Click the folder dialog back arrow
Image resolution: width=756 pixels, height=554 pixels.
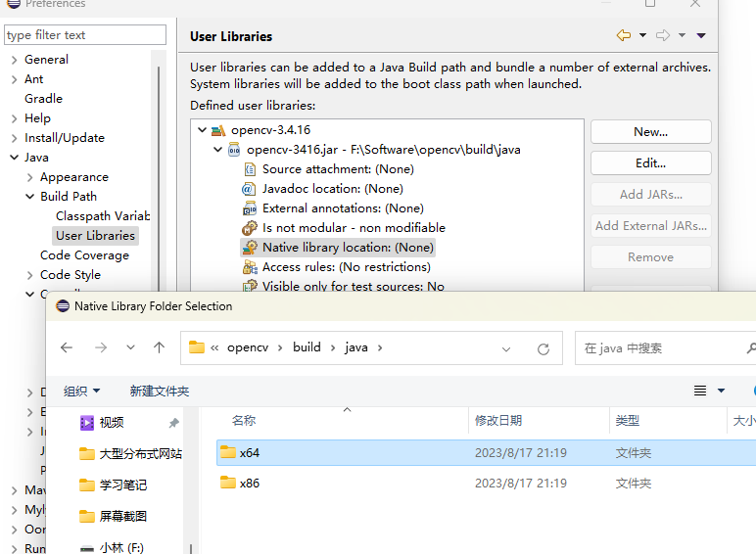[67, 347]
